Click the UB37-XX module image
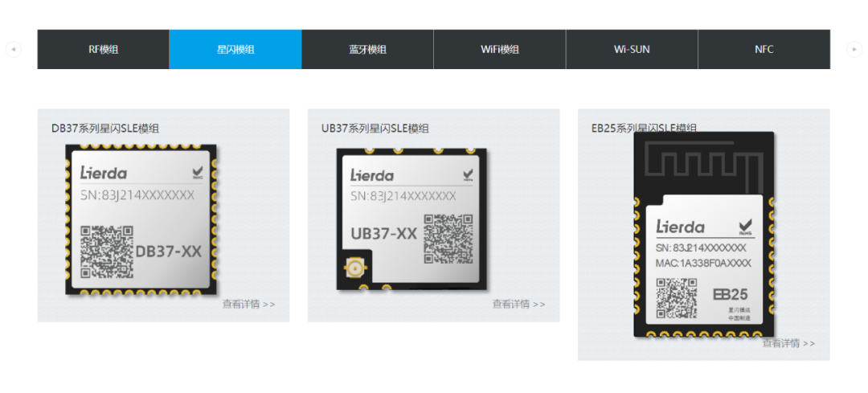Screen dimensions: 868x393 click(x=411, y=219)
